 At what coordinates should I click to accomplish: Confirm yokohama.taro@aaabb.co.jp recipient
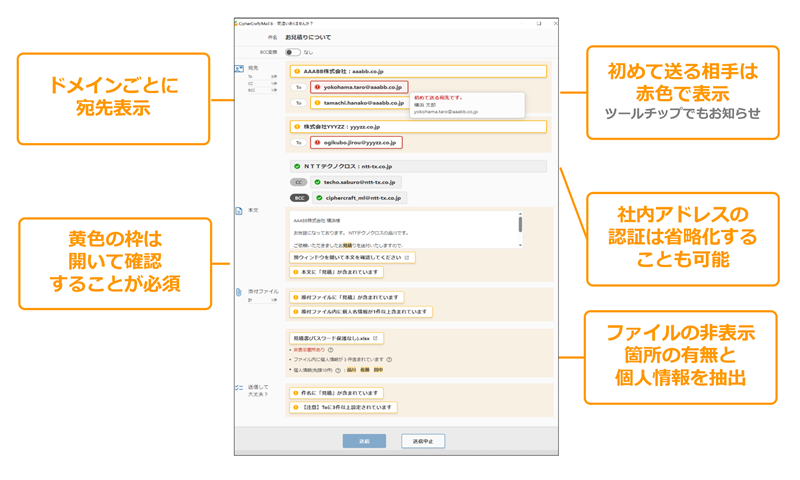click(x=358, y=87)
